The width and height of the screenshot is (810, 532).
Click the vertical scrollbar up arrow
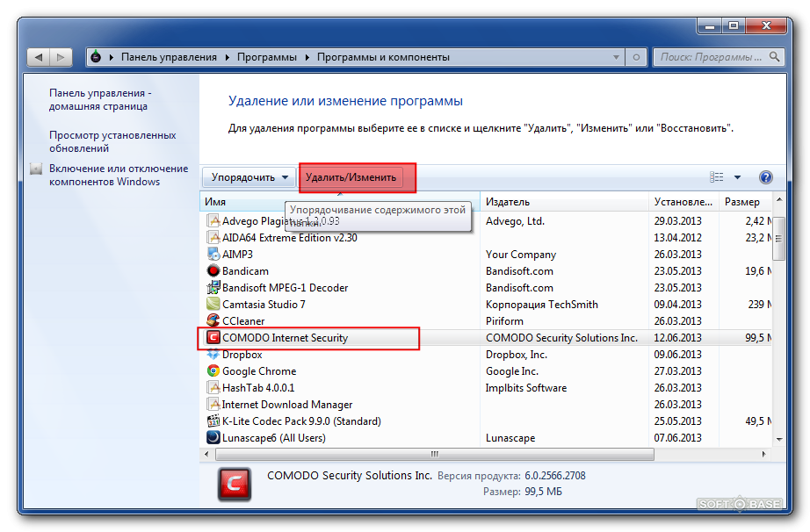[x=779, y=199]
